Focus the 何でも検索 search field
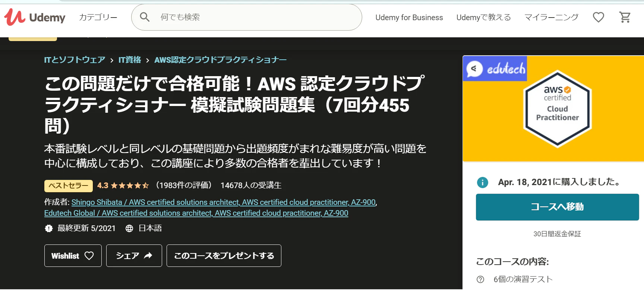This screenshot has height=290, width=644. pos(247,17)
